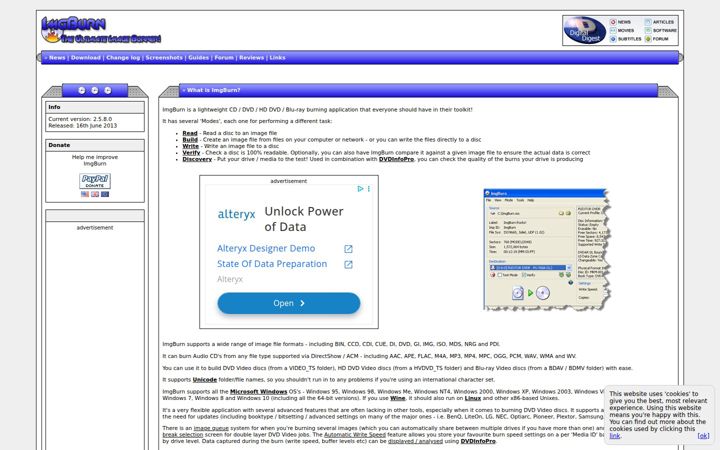Open Change log in the navigation bar
This screenshot has width=720, height=450.
123,58
